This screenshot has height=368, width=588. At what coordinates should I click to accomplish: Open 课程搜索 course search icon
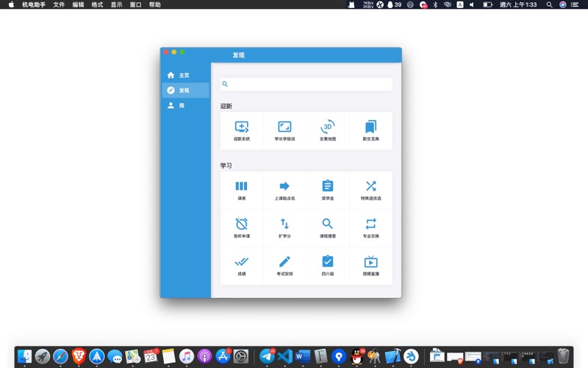tap(328, 224)
